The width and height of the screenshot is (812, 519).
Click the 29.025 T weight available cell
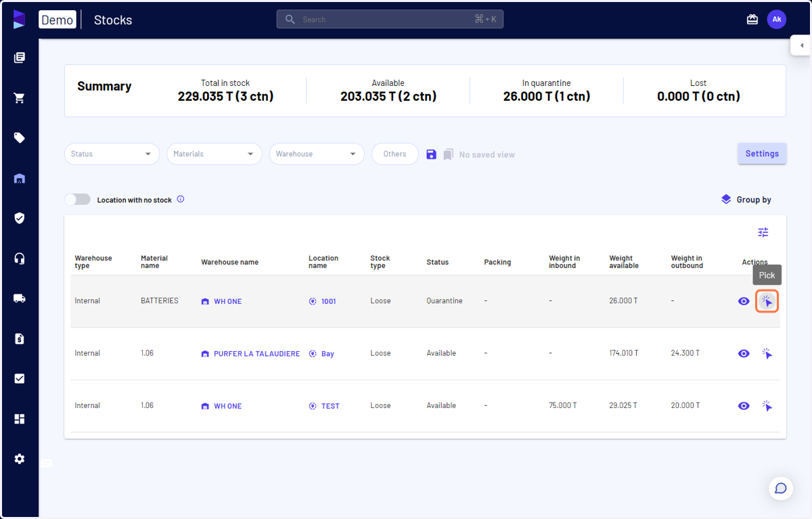coord(623,406)
